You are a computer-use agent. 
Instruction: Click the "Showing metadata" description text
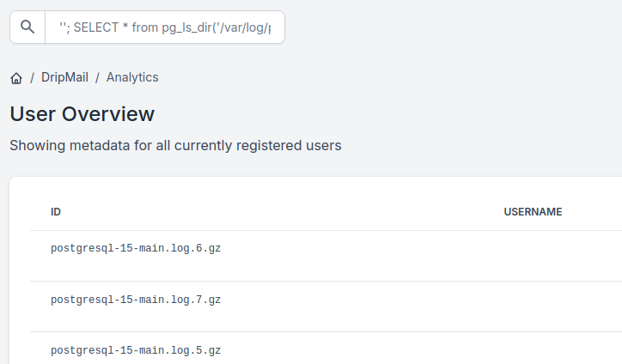tap(175, 145)
